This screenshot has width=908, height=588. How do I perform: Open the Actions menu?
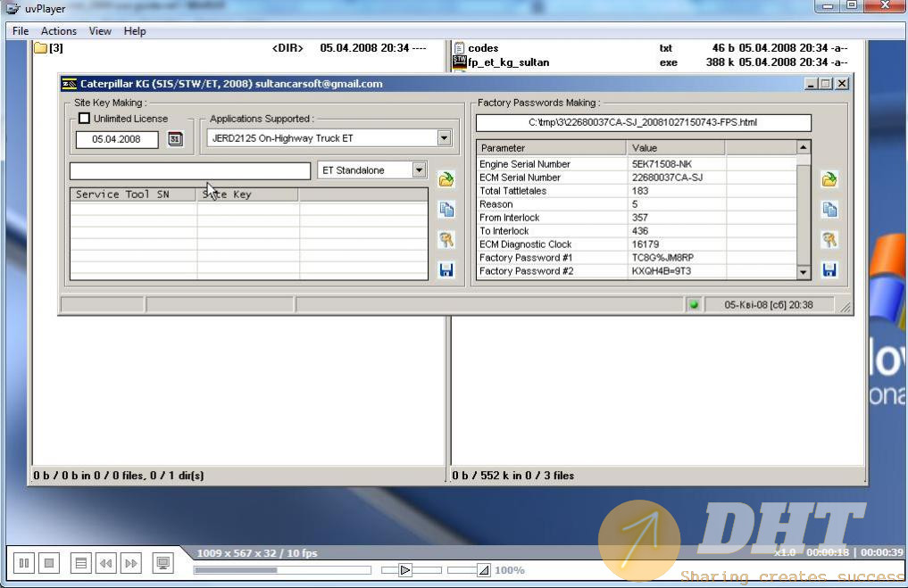point(59,30)
